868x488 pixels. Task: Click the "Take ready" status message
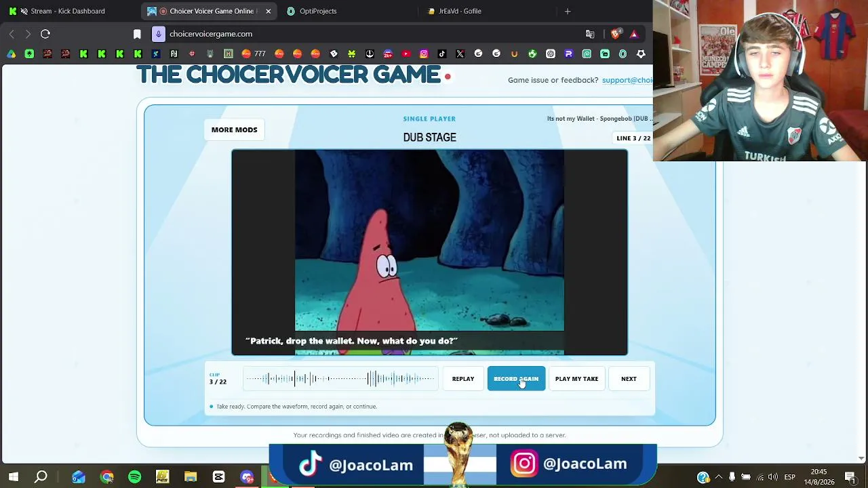(296, 407)
